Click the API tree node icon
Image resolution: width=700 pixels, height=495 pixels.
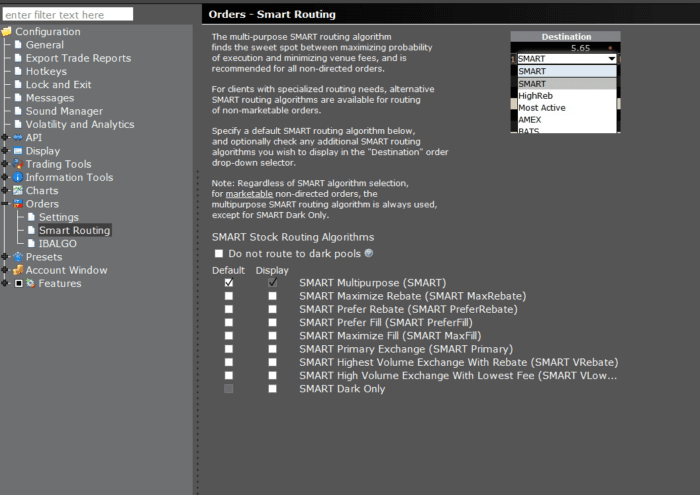pyautogui.click(x=17, y=138)
